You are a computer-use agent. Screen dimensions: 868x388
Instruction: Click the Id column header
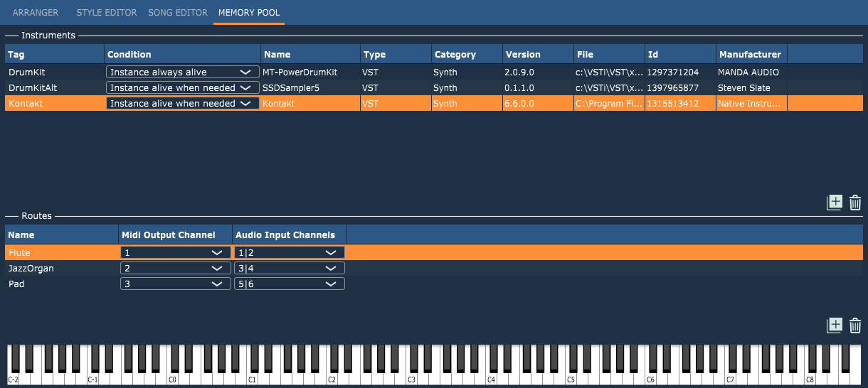click(x=681, y=54)
